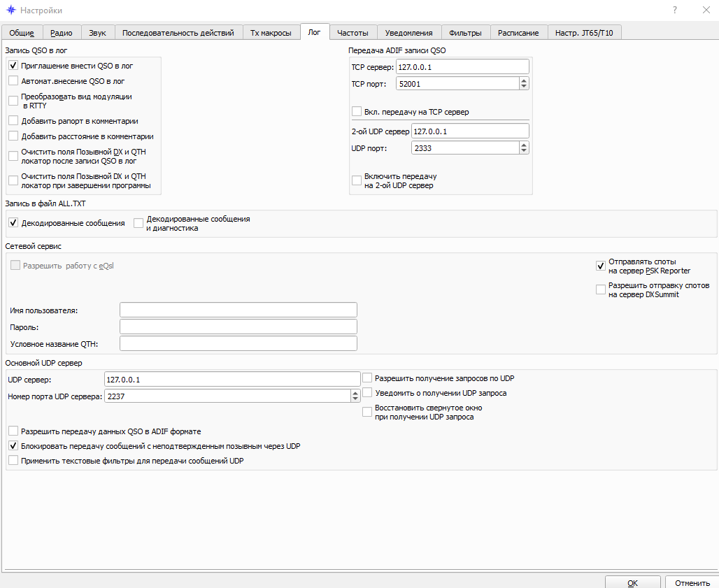Uncheck Отправлять споты на PSK Reporter
Screen dimensions: 719x588
(x=600, y=266)
